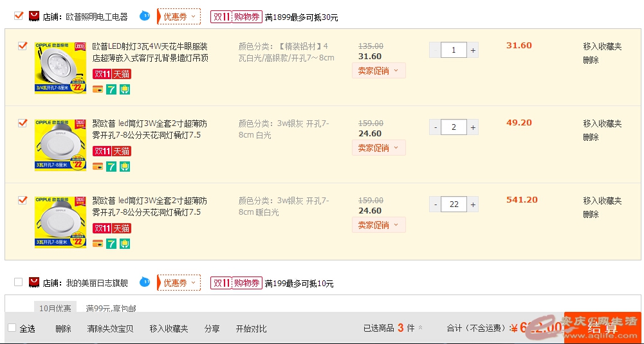Expand 优惠券 dropdown for 欧普照明电工电器 store

[x=179, y=16]
